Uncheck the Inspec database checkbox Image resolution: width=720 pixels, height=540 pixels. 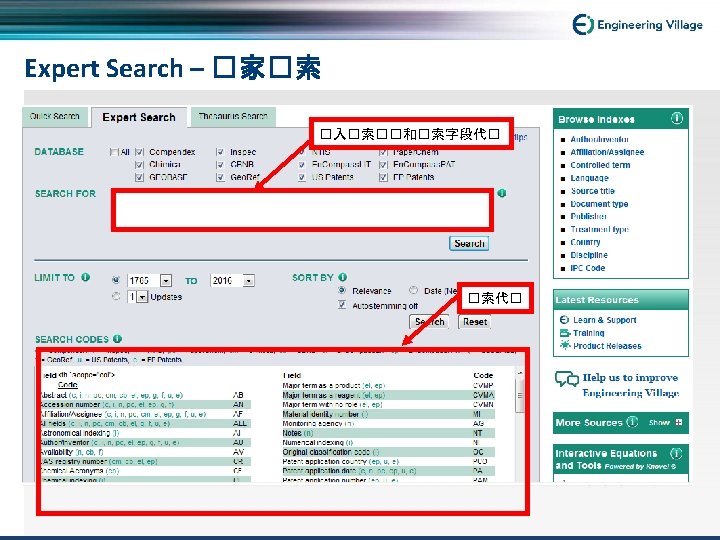220,152
